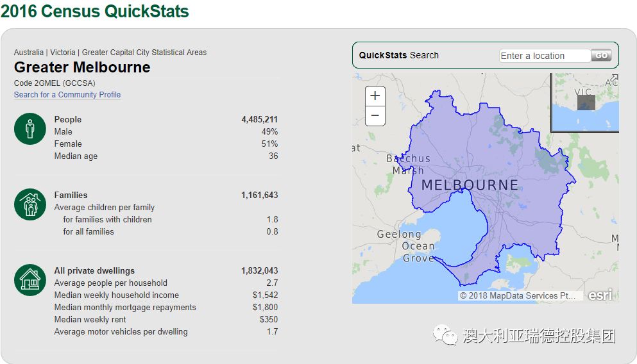Click the private dwellings house icon

click(x=30, y=280)
